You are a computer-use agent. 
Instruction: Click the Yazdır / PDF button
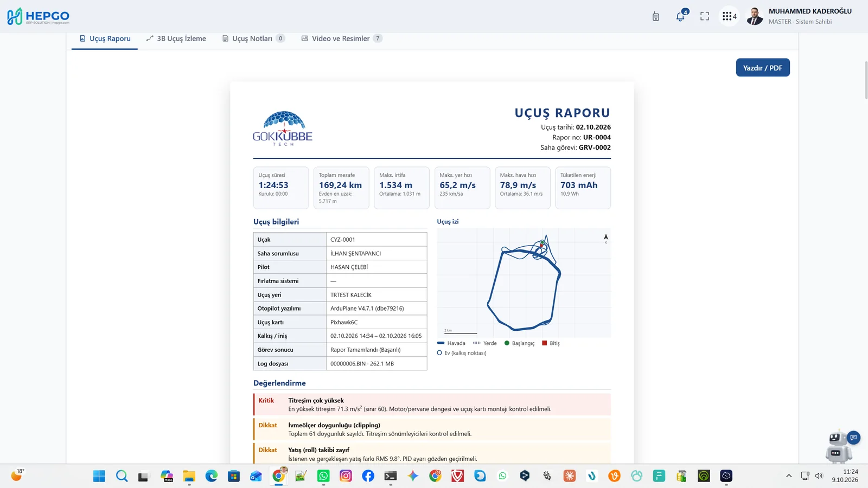point(763,68)
